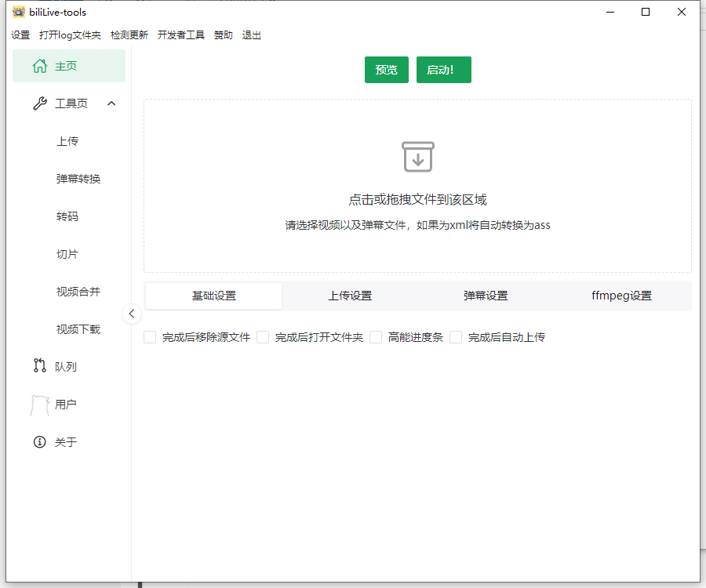Click the file drop-box icon in upload area
The height and width of the screenshot is (588, 706).
pos(417,157)
